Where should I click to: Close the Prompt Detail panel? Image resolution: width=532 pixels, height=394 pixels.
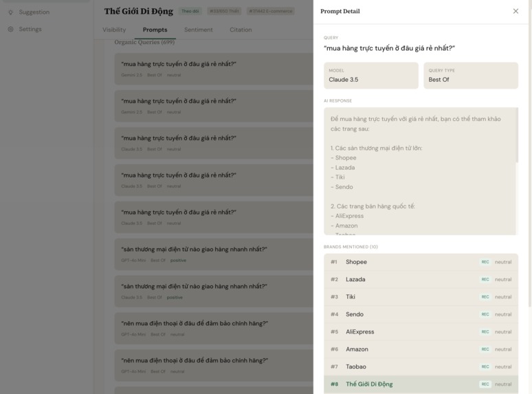tap(516, 11)
